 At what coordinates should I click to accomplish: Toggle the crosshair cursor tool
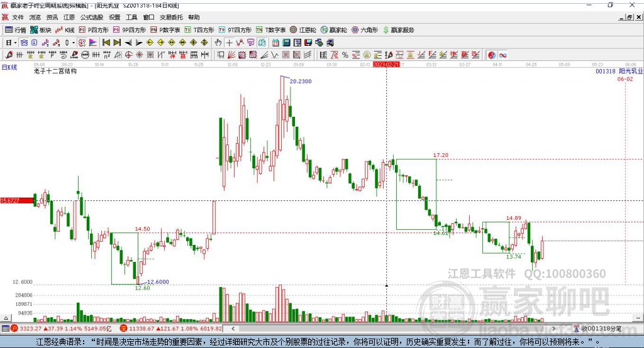(229, 43)
